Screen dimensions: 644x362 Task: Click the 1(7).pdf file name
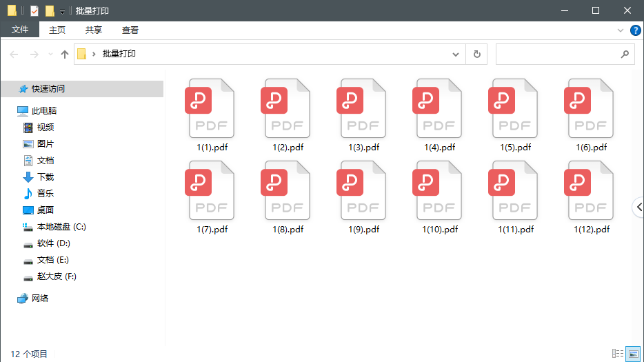tap(212, 230)
